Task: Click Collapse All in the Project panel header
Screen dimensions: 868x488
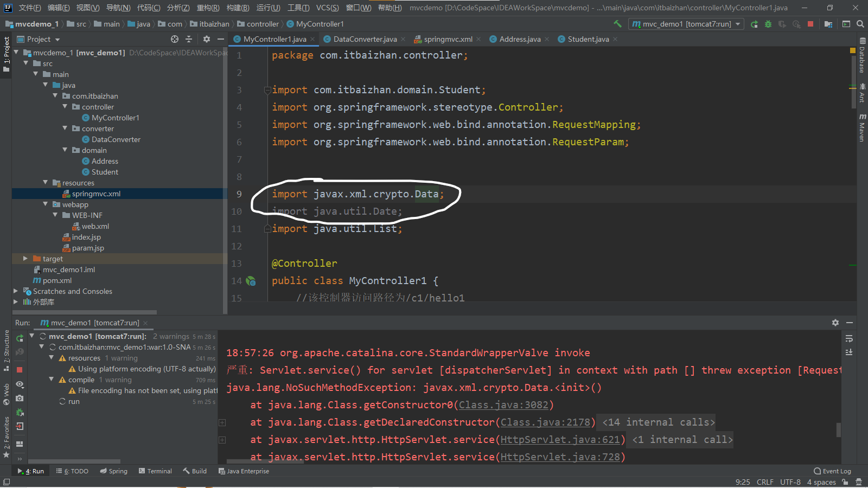Action: 189,39
